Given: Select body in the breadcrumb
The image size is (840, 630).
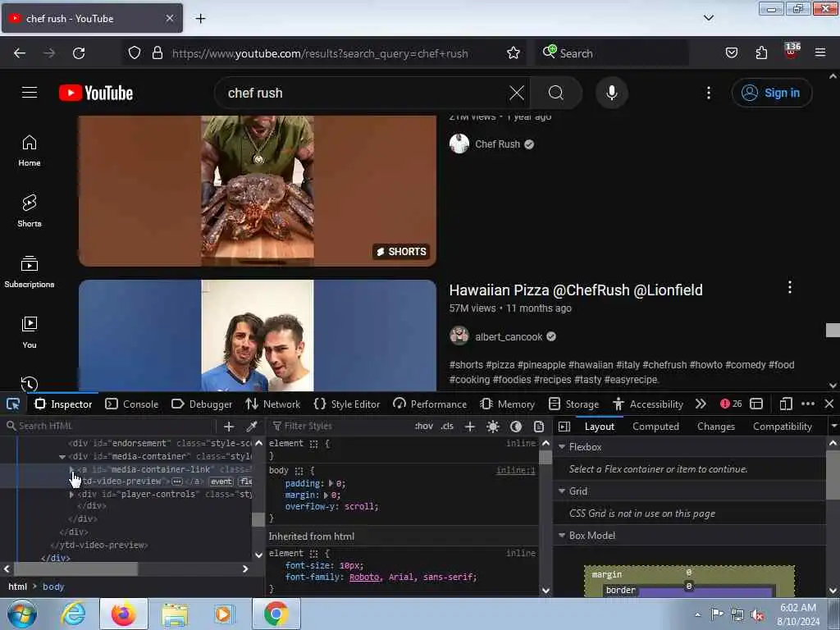Looking at the screenshot, I should (x=53, y=587).
